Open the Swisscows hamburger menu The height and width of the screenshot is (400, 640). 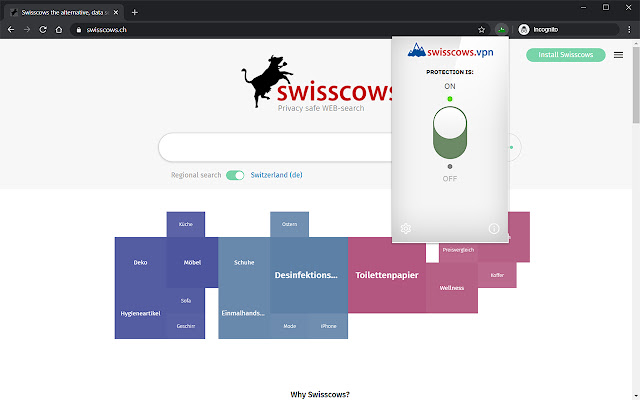click(618, 55)
